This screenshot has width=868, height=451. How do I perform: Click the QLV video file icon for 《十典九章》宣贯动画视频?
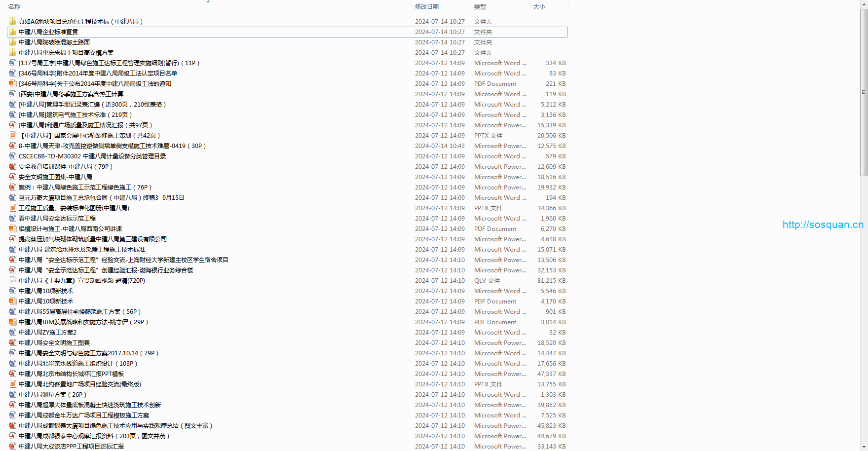coord(13,280)
